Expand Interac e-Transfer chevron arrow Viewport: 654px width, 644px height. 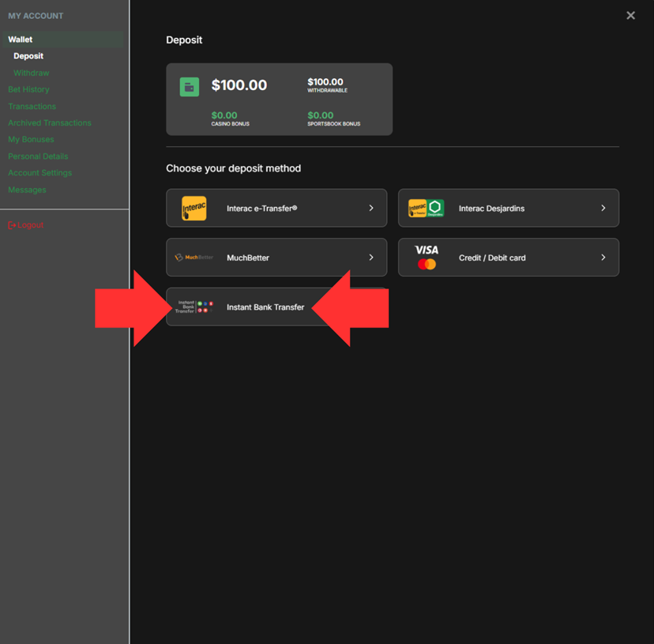[371, 209]
